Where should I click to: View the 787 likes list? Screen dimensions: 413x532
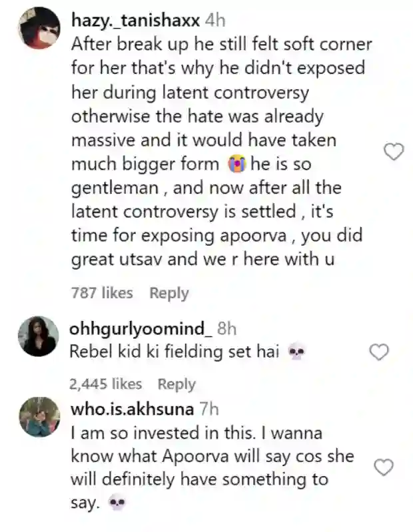pos(102,293)
